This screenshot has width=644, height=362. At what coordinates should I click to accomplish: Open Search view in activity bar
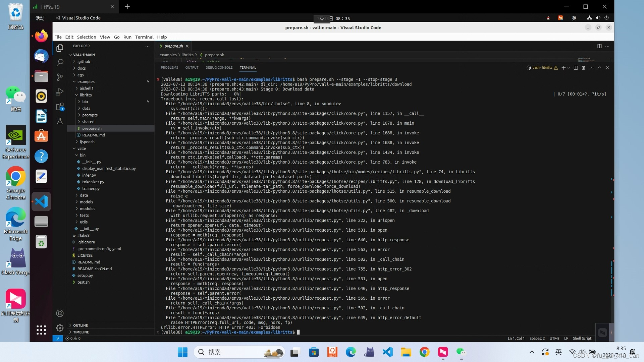[60, 63]
